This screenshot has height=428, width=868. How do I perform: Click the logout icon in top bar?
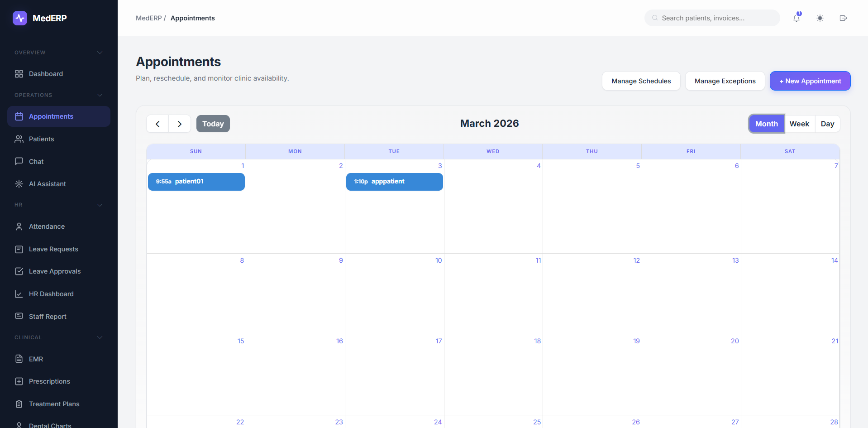[x=843, y=18]
